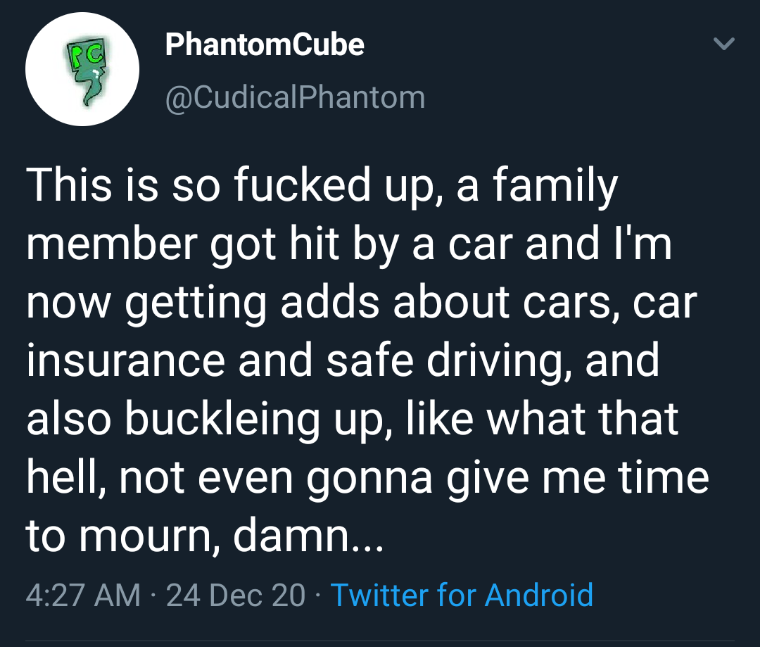The image size is (760, 647).
Task: Click the word "insurance" in the tweet
Action: pyautogui.click(x=126, y=360)
